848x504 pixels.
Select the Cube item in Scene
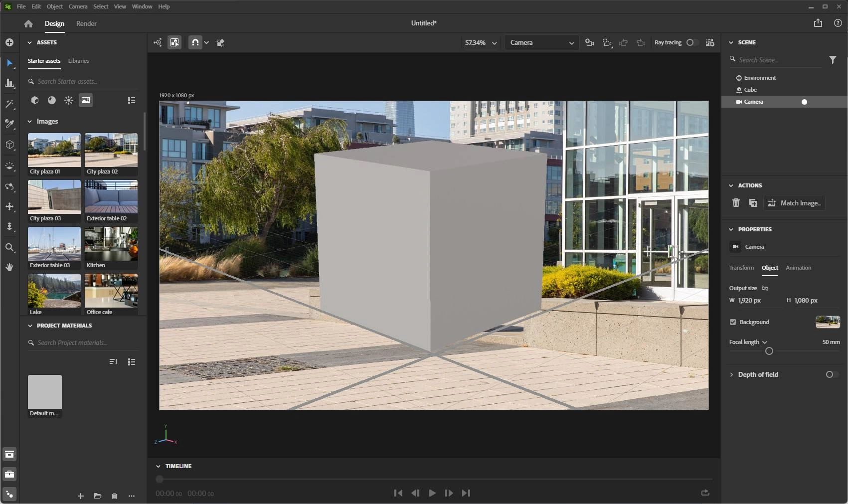click(784, 90)
